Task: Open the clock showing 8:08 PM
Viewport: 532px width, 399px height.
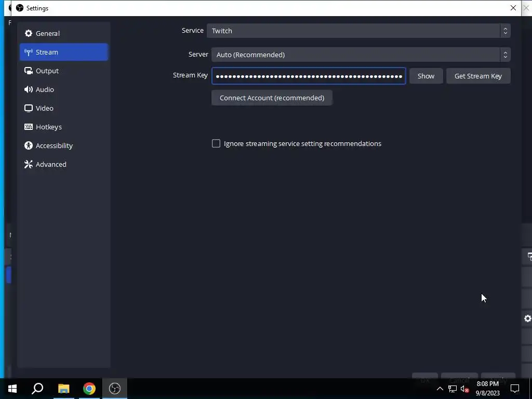Action: point(487,389)
